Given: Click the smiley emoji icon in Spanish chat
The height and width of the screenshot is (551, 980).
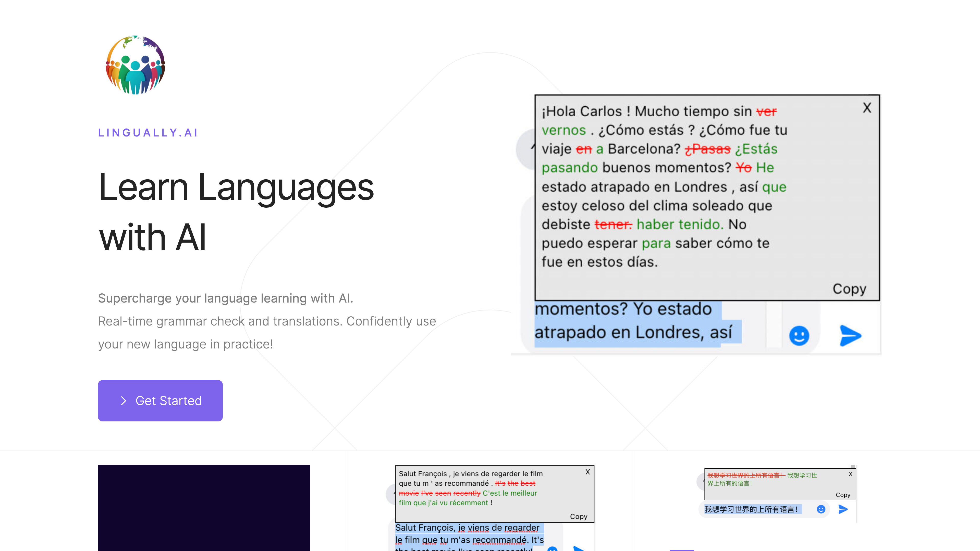Looking at the screenshot, I should (x=799, y=335).
